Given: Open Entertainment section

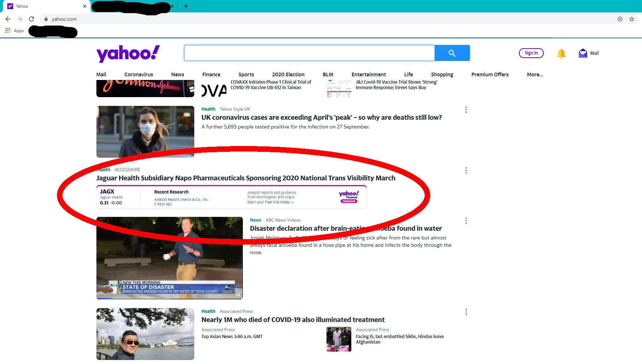Looking at the screenshot, I should 369,74.
